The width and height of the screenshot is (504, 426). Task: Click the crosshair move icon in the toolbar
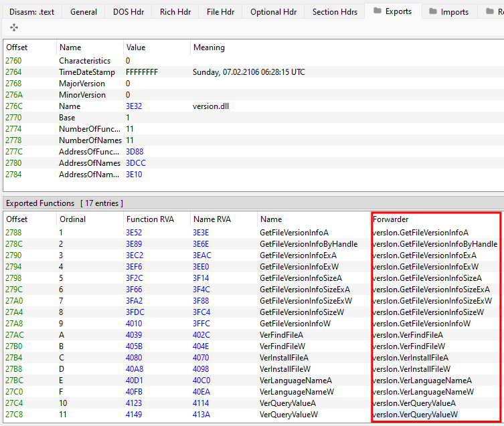click(x=14, y=27)
